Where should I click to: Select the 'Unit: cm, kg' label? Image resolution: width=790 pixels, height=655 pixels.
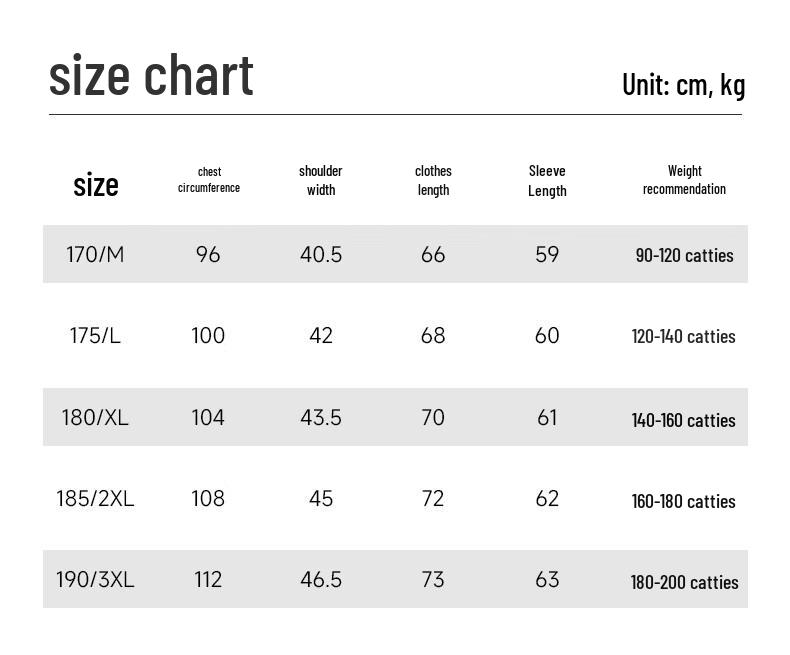[683, 85]
